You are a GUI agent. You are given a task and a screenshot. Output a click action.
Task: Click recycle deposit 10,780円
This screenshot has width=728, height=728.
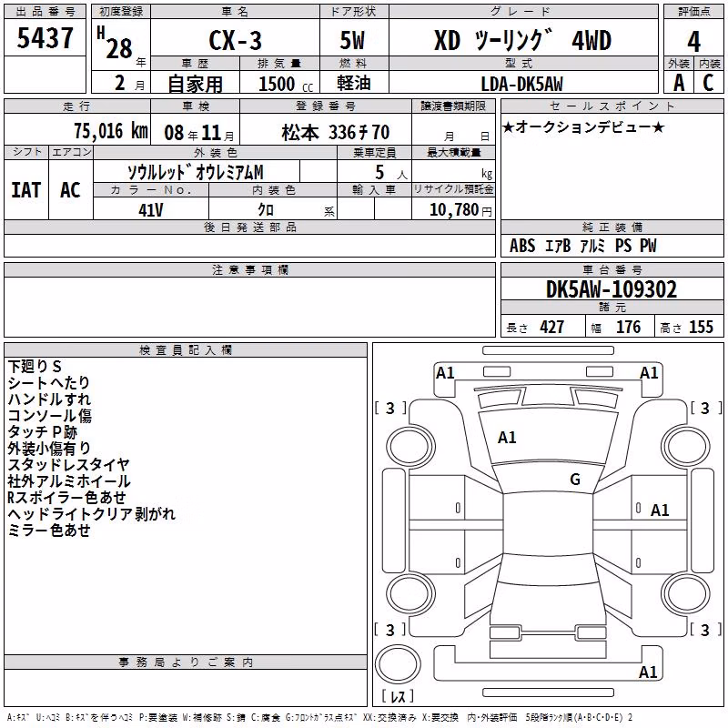460,210
